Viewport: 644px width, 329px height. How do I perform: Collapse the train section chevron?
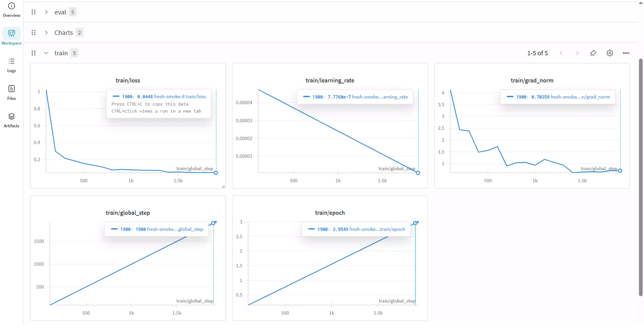click(46, 53)
